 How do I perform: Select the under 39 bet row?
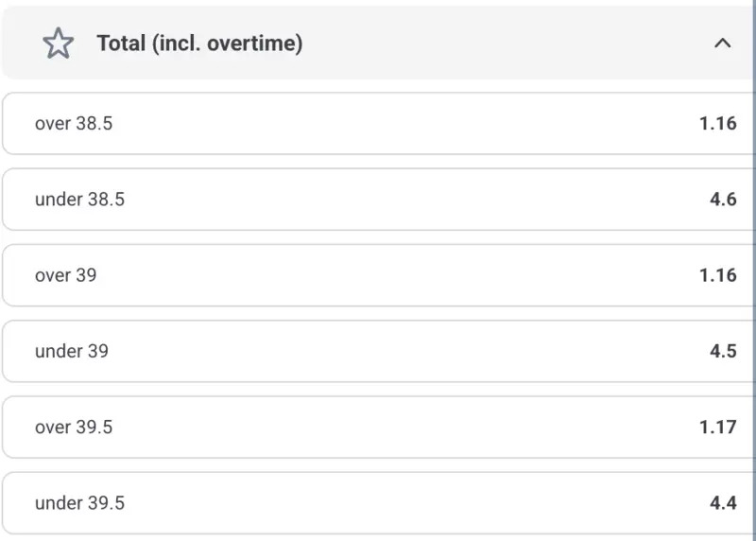point(378,351)
